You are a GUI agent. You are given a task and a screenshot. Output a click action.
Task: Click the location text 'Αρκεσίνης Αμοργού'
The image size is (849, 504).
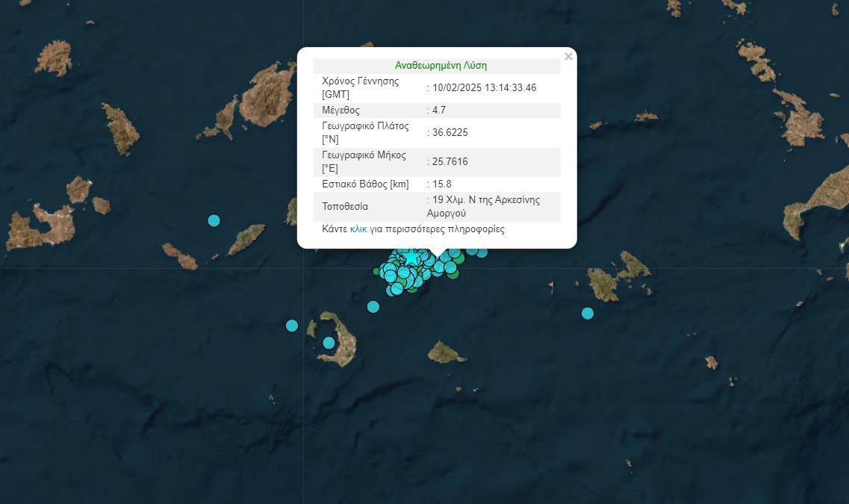[486, 207]
